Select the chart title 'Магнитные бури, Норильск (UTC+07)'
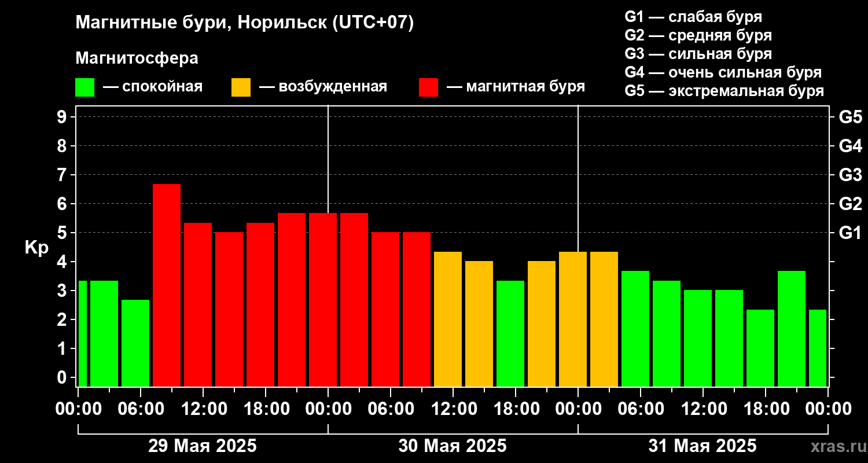Screen dimensions: 868x463 click(x=245, y=23)
